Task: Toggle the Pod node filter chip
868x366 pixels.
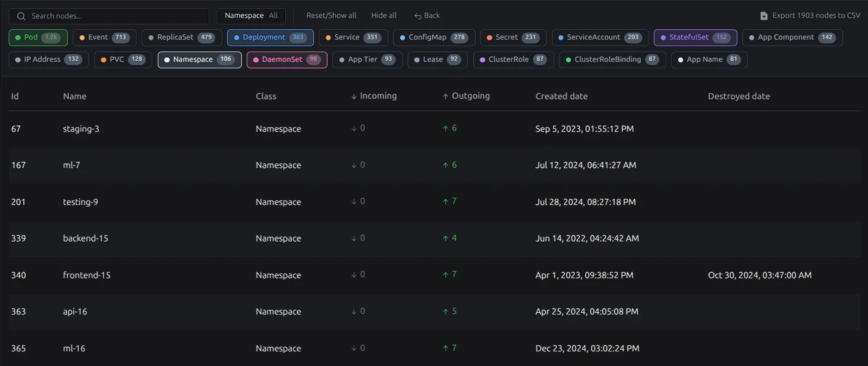Action: pos(38,37)
